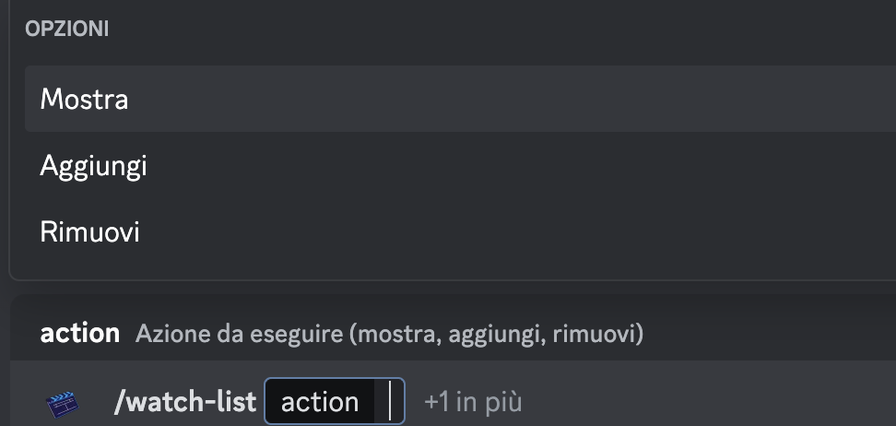896x426 pixels.
Task: Click the bold action parameter title
Action: click(80, 333)
